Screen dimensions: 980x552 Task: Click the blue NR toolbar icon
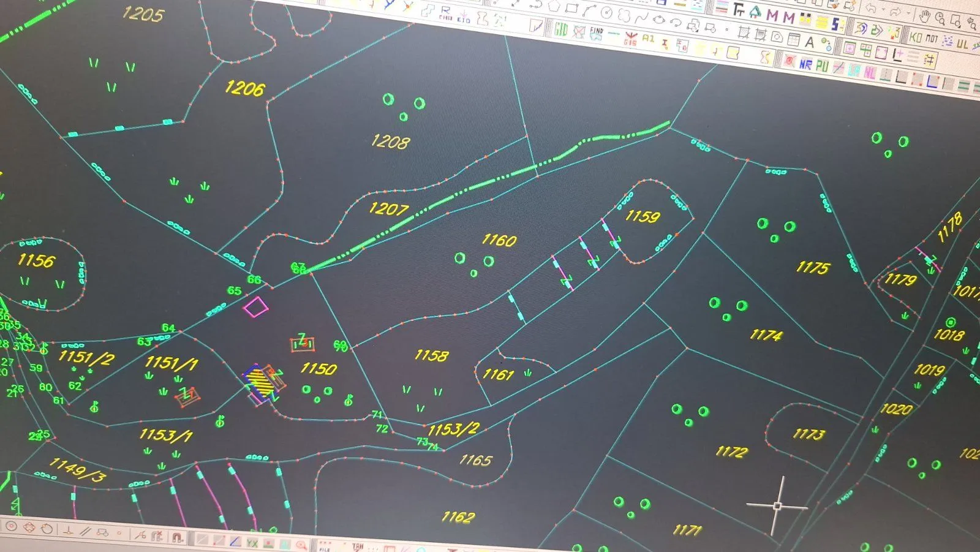(805, 64)
